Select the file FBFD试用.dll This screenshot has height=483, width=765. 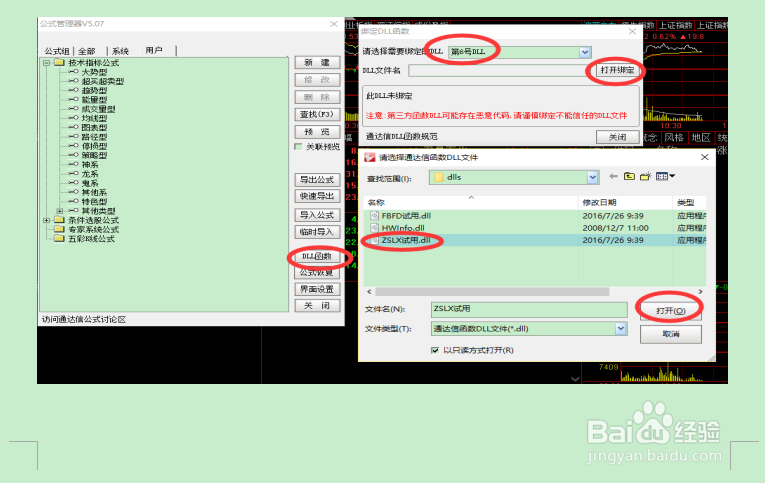(x=406, y=216)
